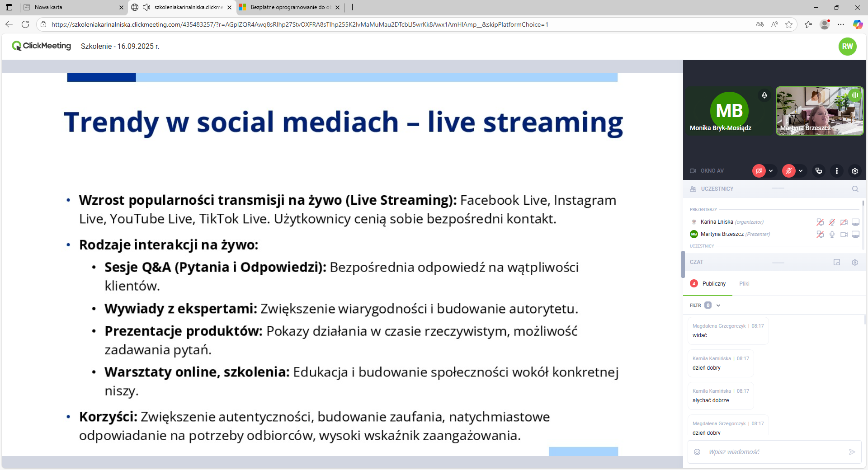This screenshot has width=868, height=470.
Task: Click the audio level indicator on Martyna's video
Action: coord(855,95)
